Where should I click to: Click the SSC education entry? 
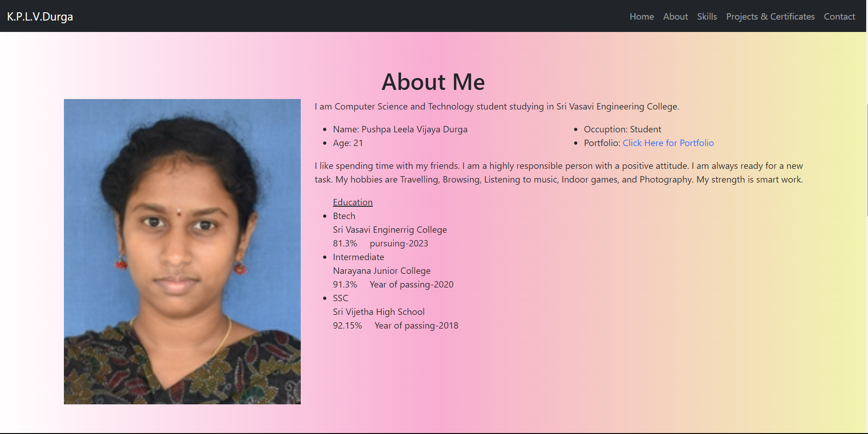coord(340,298)
